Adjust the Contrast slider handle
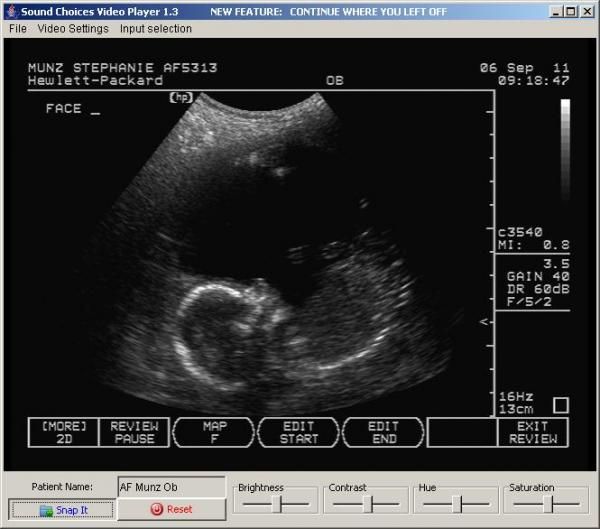Screen dimensions: 600x529 pyautogui.click(x=368, y=504)
